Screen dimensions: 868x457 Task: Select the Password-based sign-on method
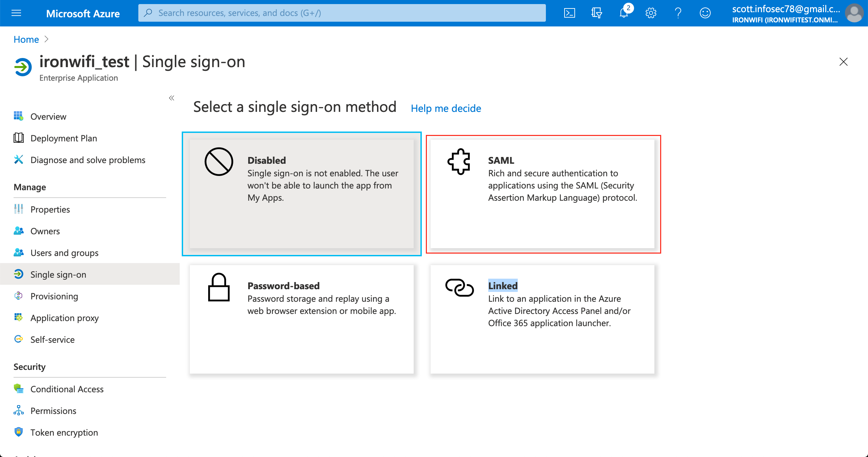pyautogui.click(x=301, y=319)
